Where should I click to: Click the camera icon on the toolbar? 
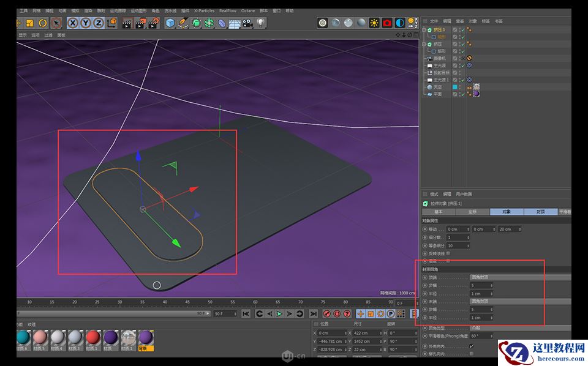246,23
